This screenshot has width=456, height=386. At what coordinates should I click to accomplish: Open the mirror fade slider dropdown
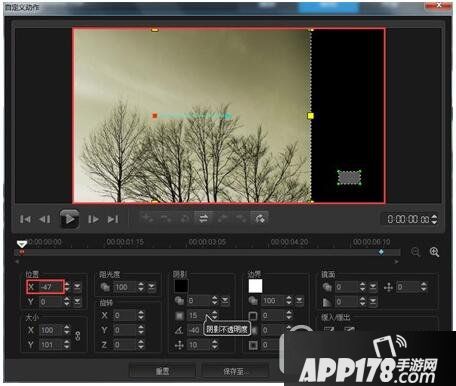[x=373, y=302]
